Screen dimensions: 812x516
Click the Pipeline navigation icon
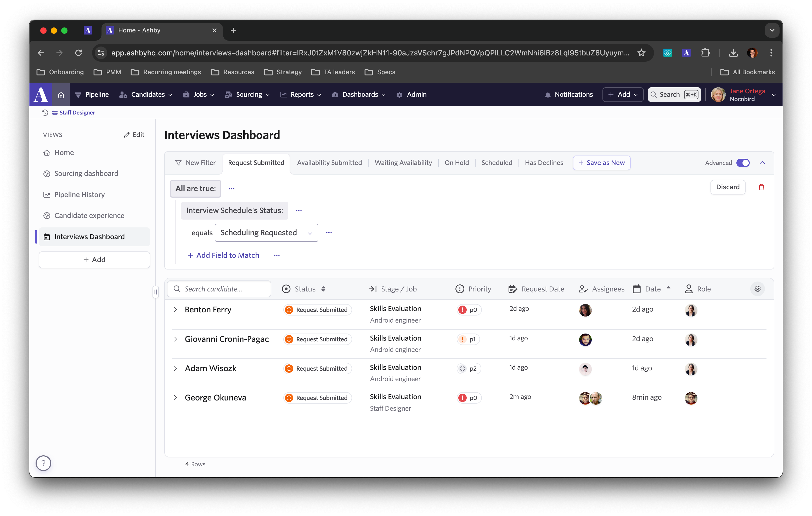pos(77,95)
